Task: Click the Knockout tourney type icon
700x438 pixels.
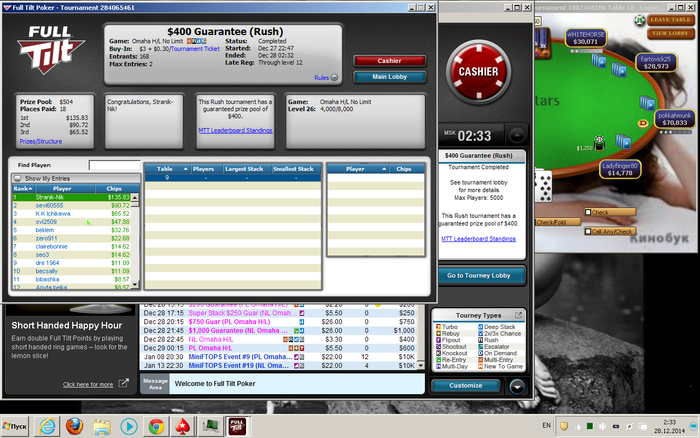Action: coord(438,353)
